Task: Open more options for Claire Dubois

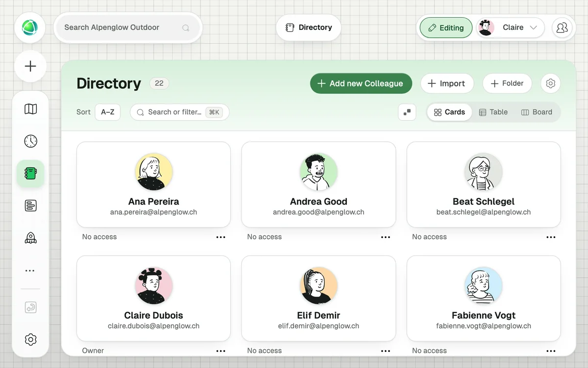Action: [x=221, y=351]
